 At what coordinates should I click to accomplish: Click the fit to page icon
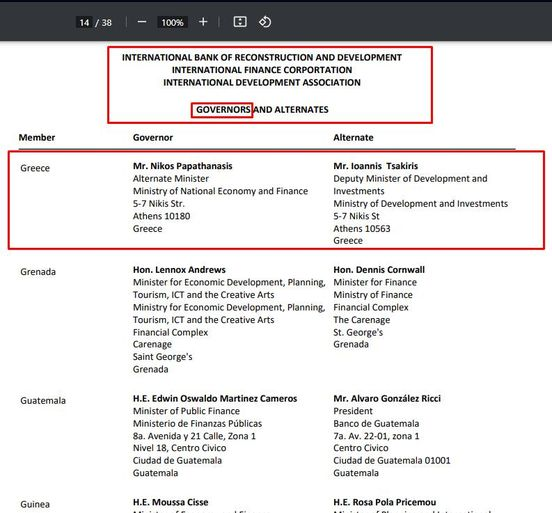click(x=240, y=22)
